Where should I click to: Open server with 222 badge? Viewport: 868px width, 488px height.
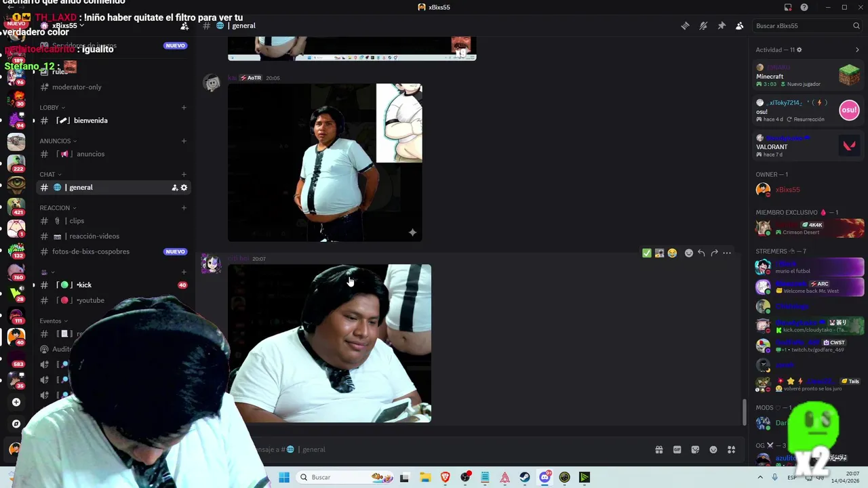point(16,163)
